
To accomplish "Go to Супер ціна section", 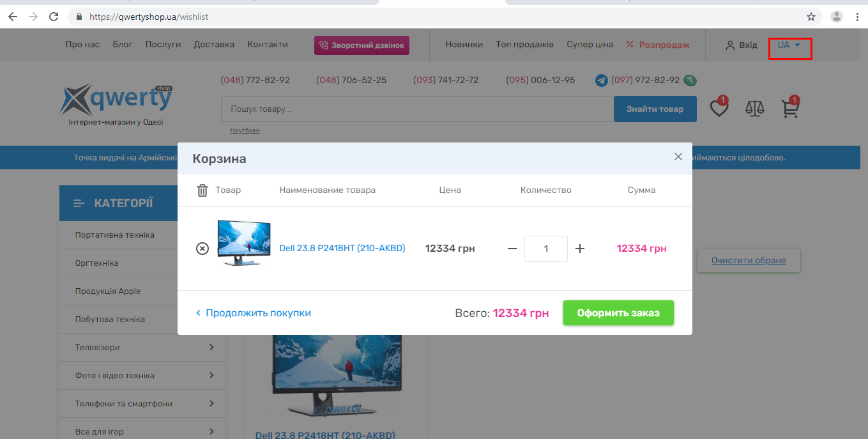I will pos(590,45).
